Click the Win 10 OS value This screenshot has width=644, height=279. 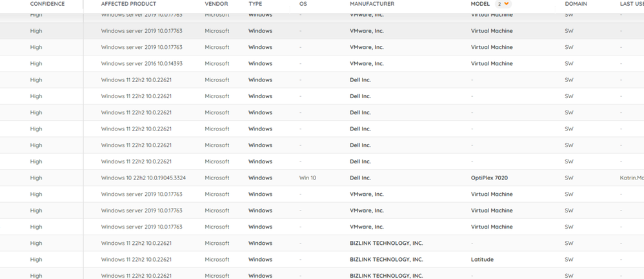tap(308, 178)
